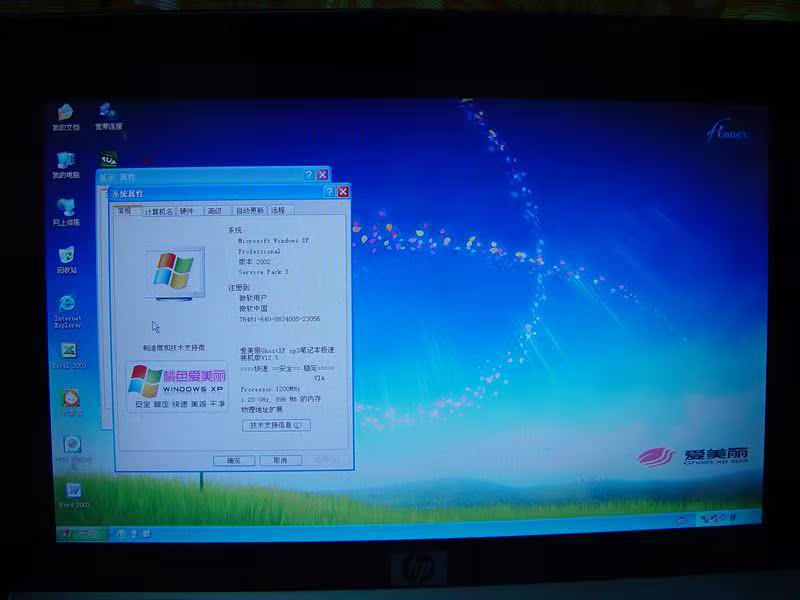Click the second quick launch icon
Viewport: 800px width, 600px height.
pyautogui.click(x=134, y=534)
